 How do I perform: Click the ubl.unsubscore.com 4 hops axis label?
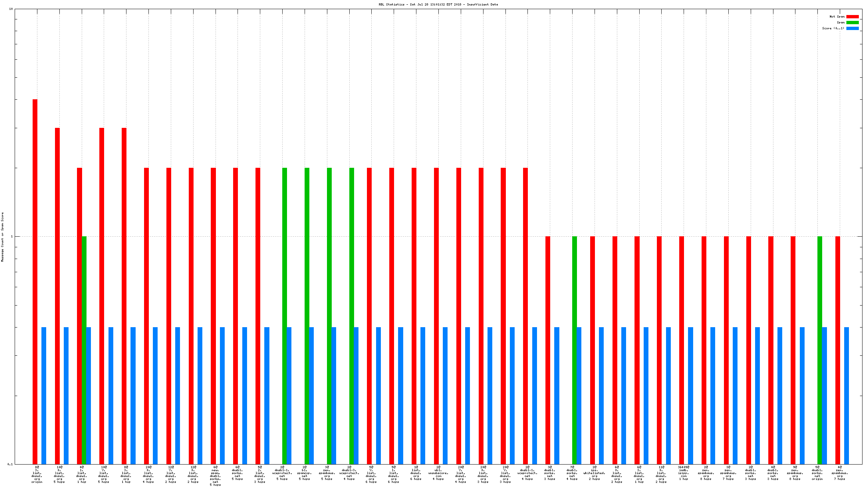click(x=438, y=473)
